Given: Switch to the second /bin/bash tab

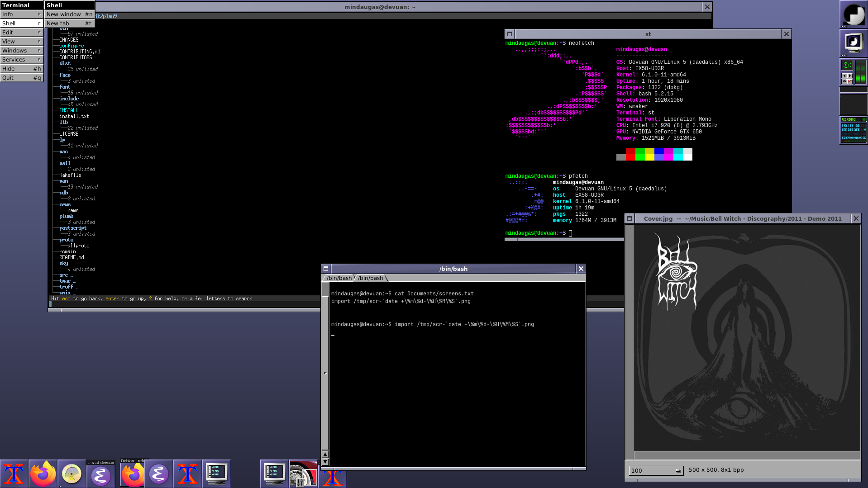Looking at the screenshot, I should [371, 278].
